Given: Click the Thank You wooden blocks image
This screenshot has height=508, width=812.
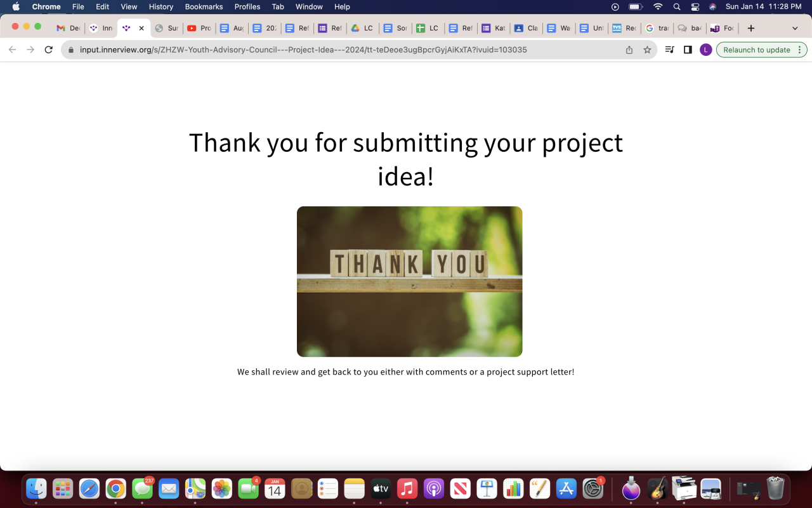Looking at the screenshot, I should (410, 281).
